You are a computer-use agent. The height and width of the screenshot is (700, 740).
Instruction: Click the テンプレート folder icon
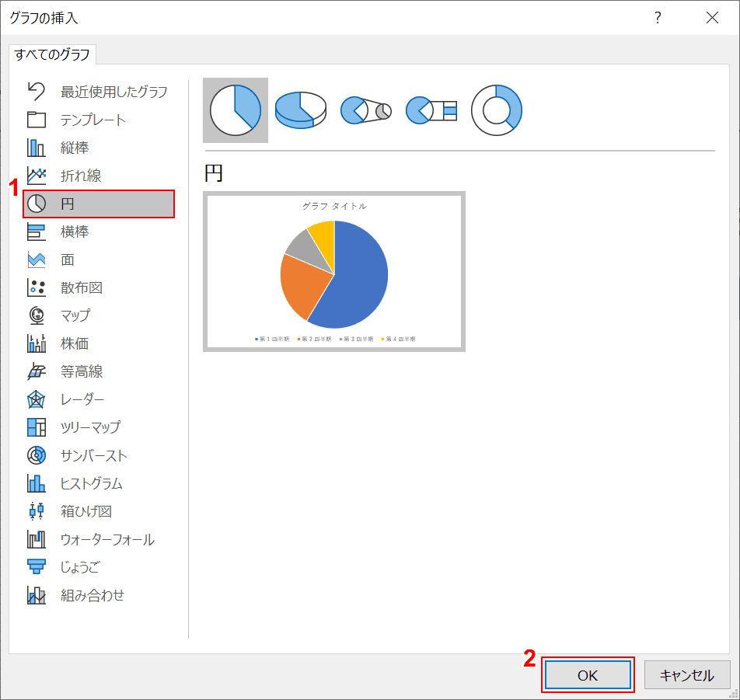click(x=37, y=120)
